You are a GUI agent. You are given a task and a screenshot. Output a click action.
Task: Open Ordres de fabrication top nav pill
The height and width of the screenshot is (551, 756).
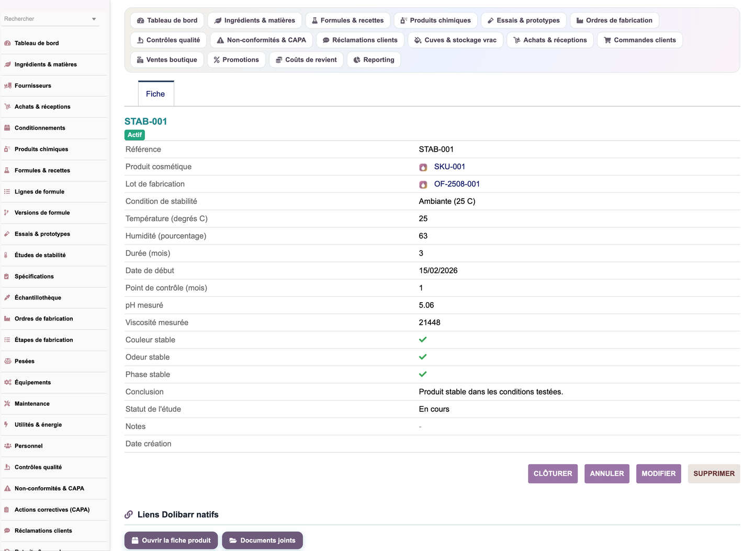615,20
